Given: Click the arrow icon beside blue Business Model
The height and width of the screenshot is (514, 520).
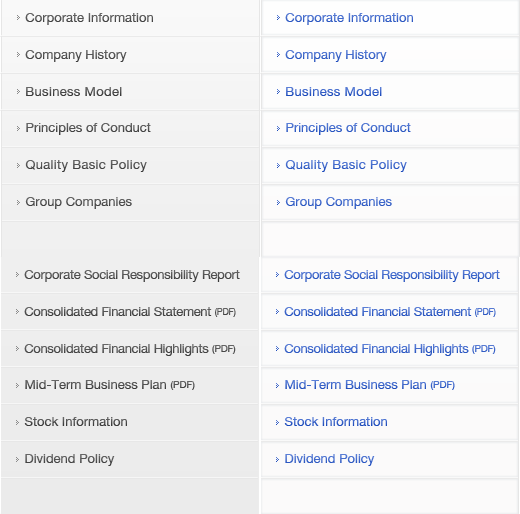Looking at the screenshot, I should (x=278, y=92).
